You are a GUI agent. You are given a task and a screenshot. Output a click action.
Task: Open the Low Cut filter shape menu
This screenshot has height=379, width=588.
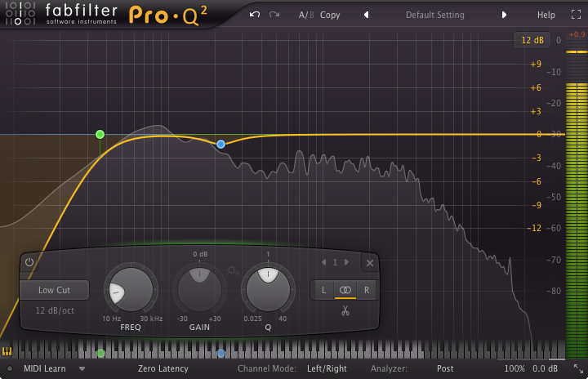(x=55, y=290)
